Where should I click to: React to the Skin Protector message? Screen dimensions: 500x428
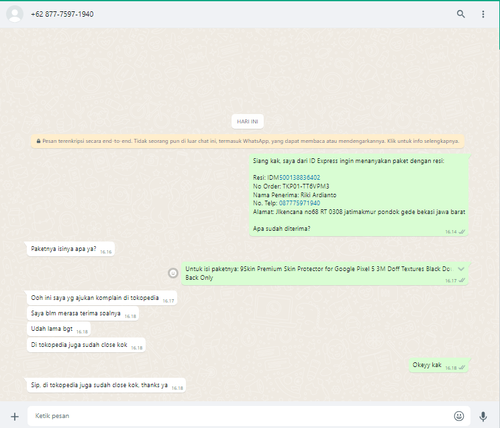(173, 273)
